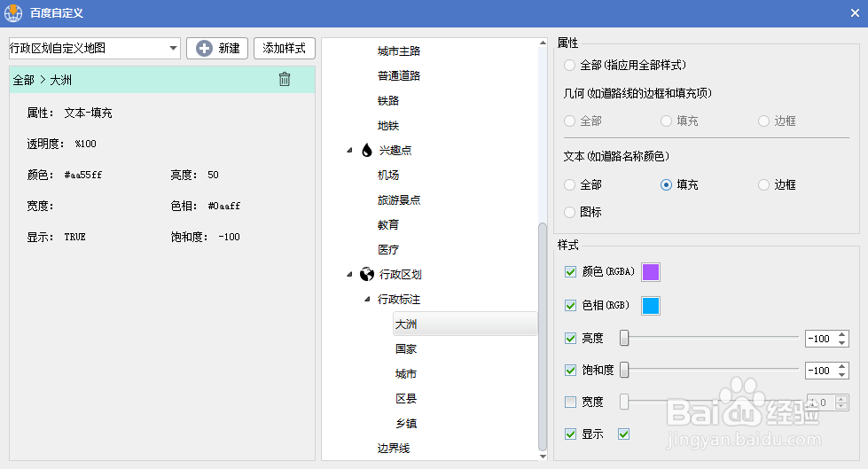
Task: Select the text 边框 radio under 文本
Action: pyautogui.click(x=764, y=185)
